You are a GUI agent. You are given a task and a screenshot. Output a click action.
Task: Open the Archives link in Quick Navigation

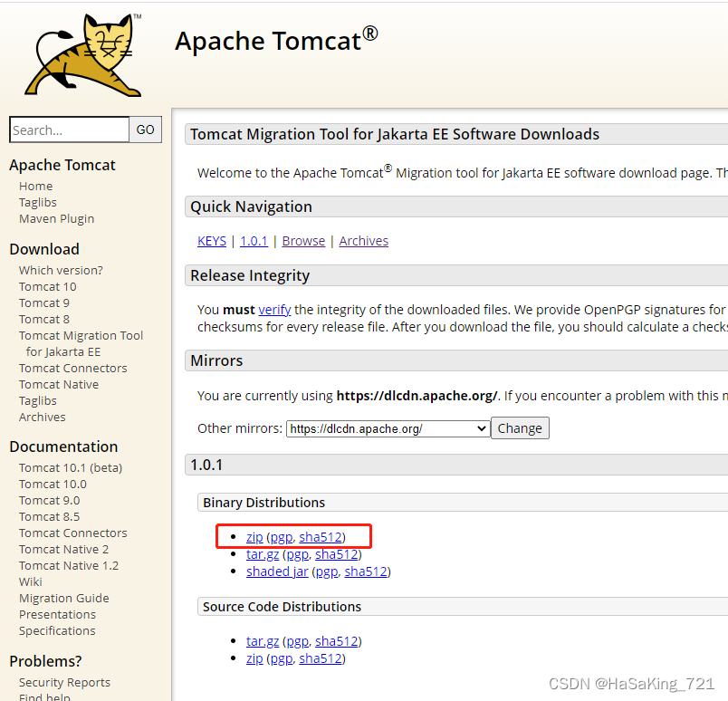(x=363, y=240)
